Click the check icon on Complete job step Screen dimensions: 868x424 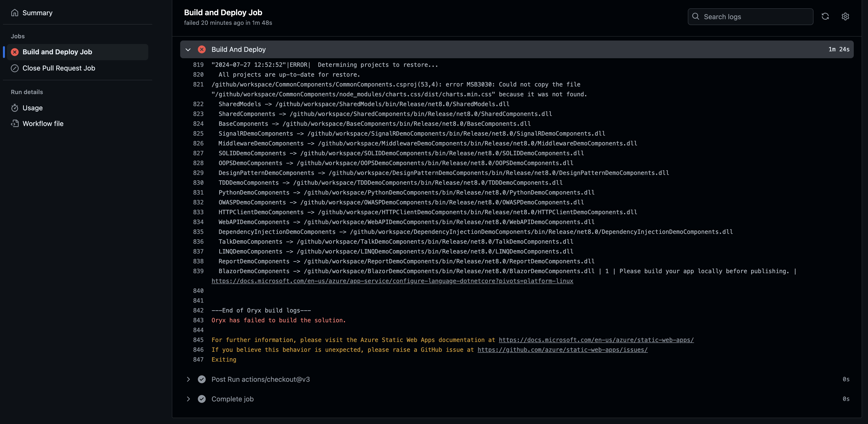click(x=202, y=398)
